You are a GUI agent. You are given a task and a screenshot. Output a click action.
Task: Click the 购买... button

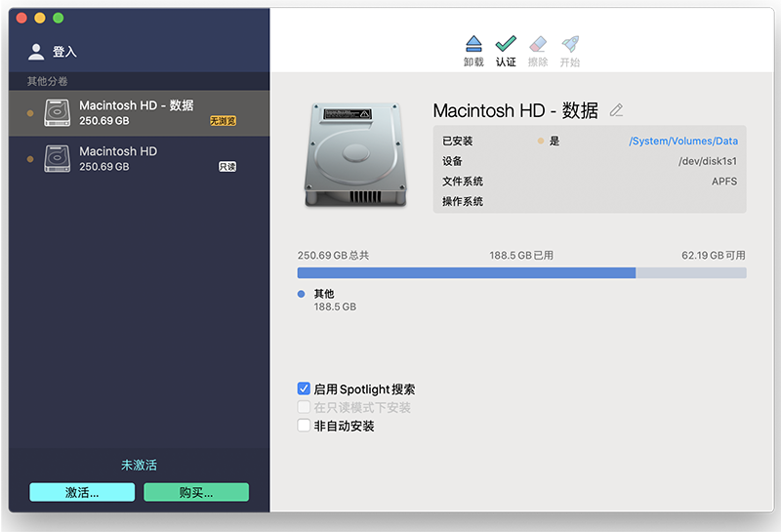click(196, 492)
